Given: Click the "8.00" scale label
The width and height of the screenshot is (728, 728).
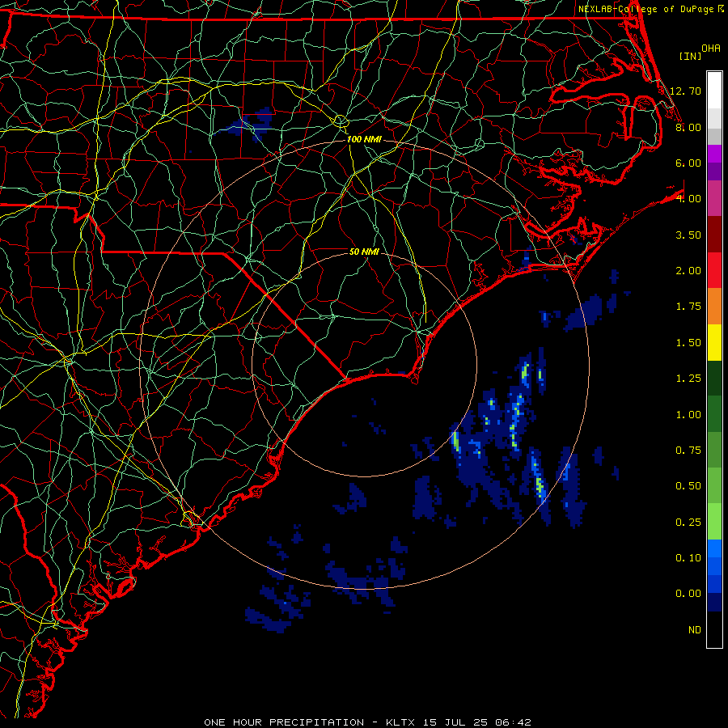Looking at the screenshot, I should point(688,127).
